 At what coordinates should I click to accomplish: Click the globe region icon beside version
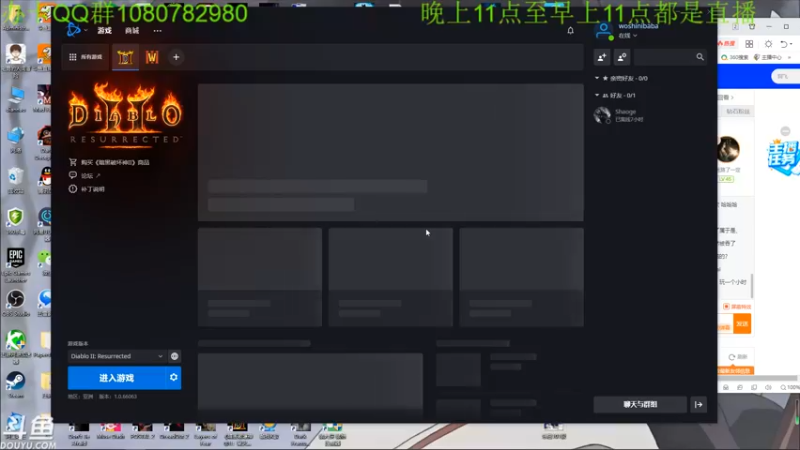click(x=174, y=356)
